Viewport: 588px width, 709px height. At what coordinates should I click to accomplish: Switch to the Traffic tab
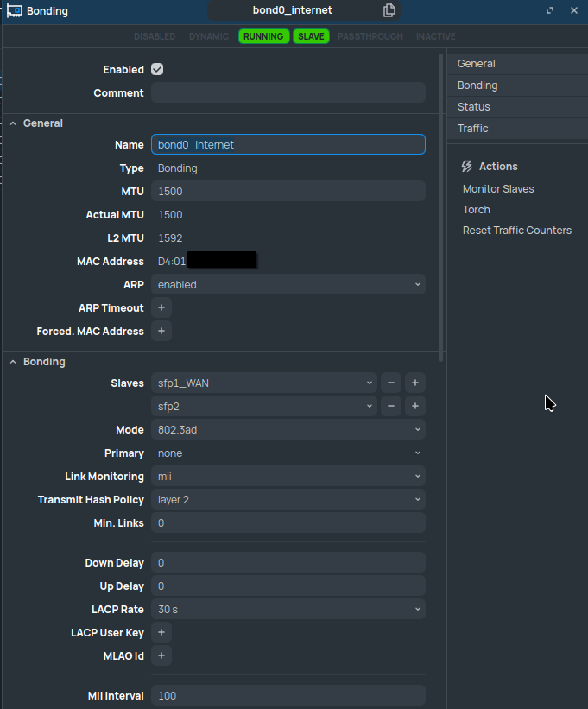click(473, 129)
